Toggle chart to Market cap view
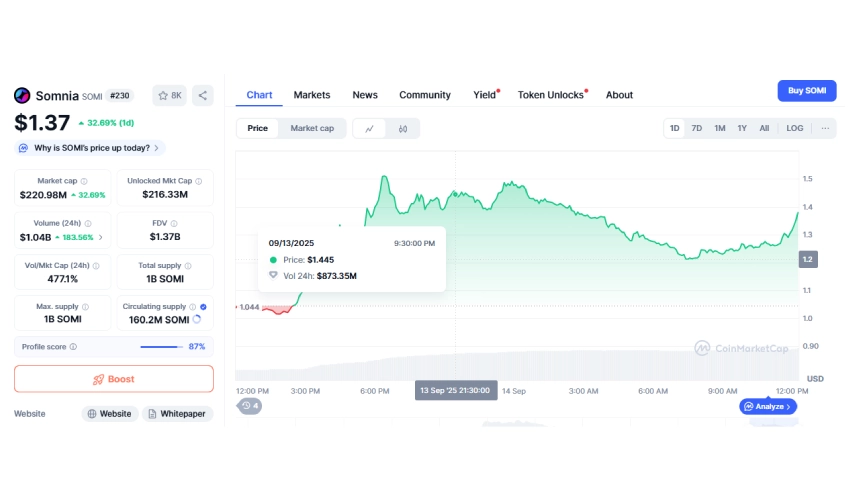Image resolution: width=850 pixels, height=500 pixels. click(312, 128)
